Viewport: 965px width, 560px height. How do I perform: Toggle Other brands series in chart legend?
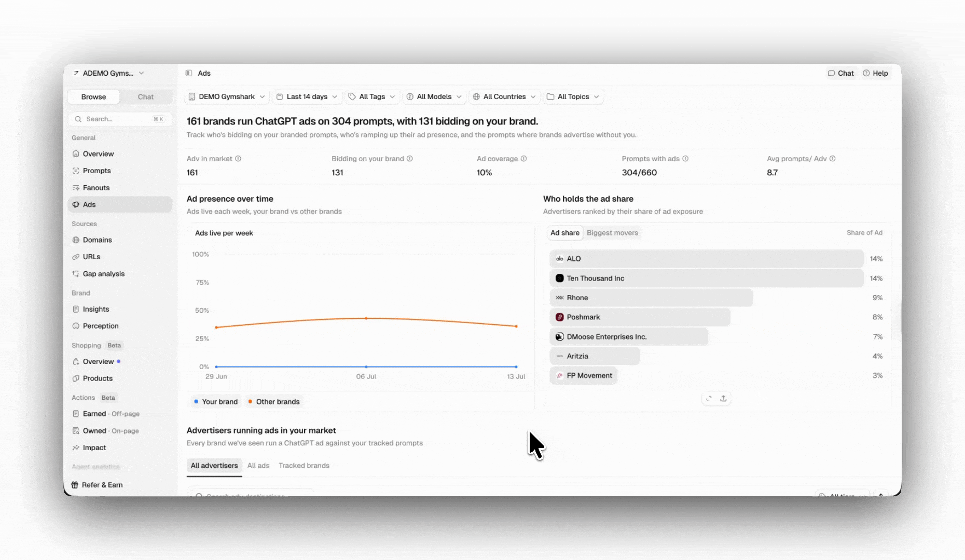tap(274, 402)
